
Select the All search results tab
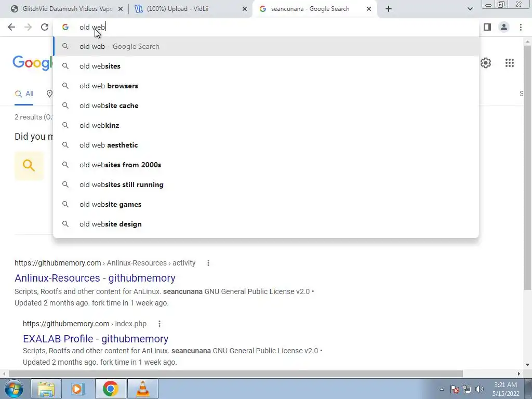(24, 94)
